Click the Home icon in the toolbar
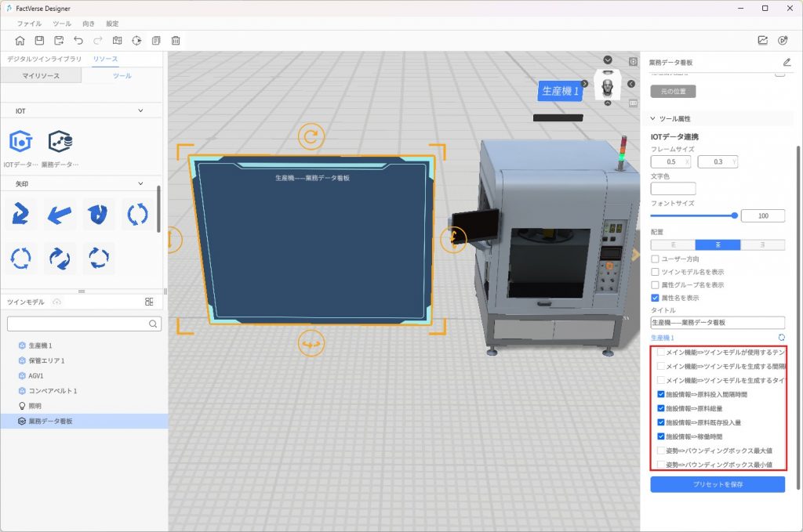Viewport: 803px width, 532px height. pyautogui.click(x=20, y=41)
